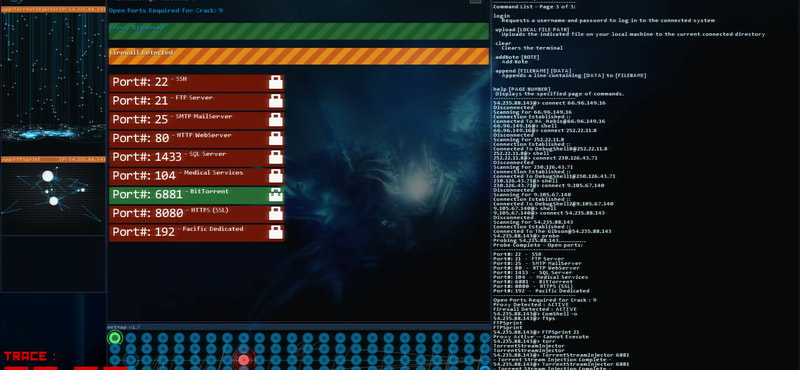
Task: Click 'append [FILENAME] [DATA]' in terminal help
Action: click(x=533, y=71)
